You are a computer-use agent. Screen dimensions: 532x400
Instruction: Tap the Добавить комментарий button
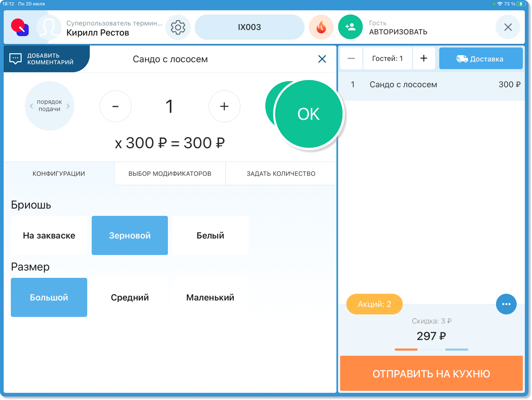click(x=47, y=59)
